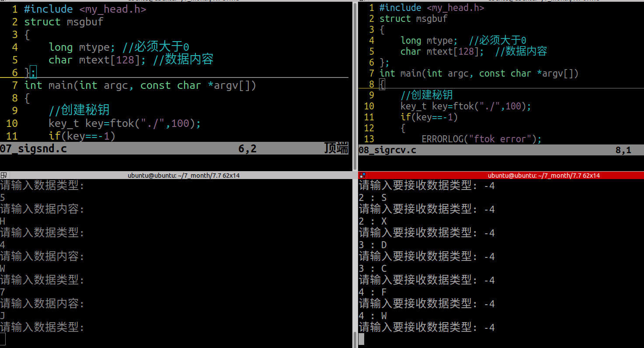
Task: Open the group icon in the red terminal titlebar
Action: [x=362, y=176]
